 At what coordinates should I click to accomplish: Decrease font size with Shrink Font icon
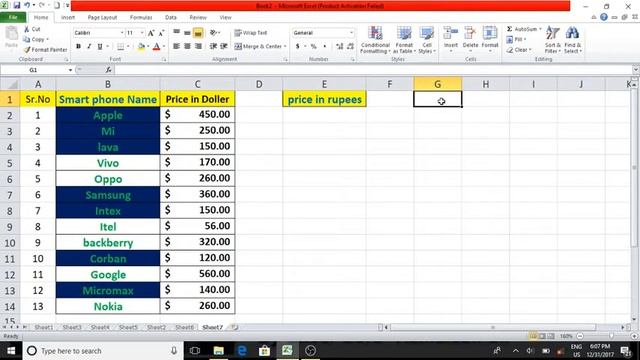coord(161,33)
